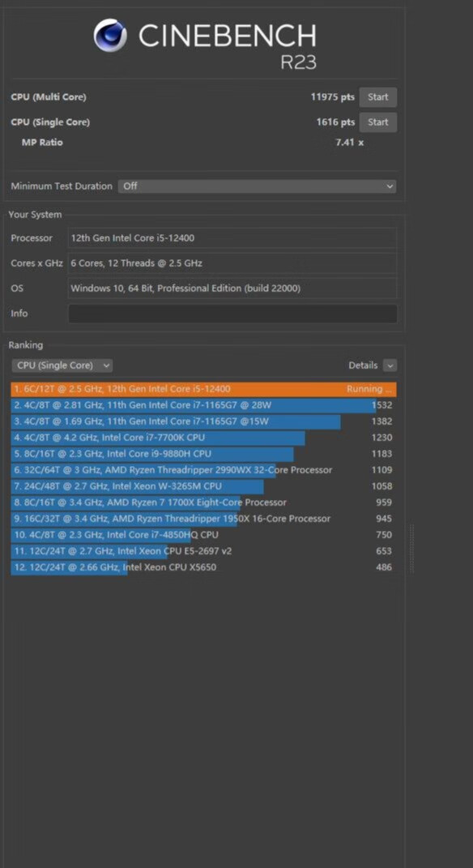
Task: Select ranking row Intel Core i7-4850HQ
Action: click(x=203, y=535)
